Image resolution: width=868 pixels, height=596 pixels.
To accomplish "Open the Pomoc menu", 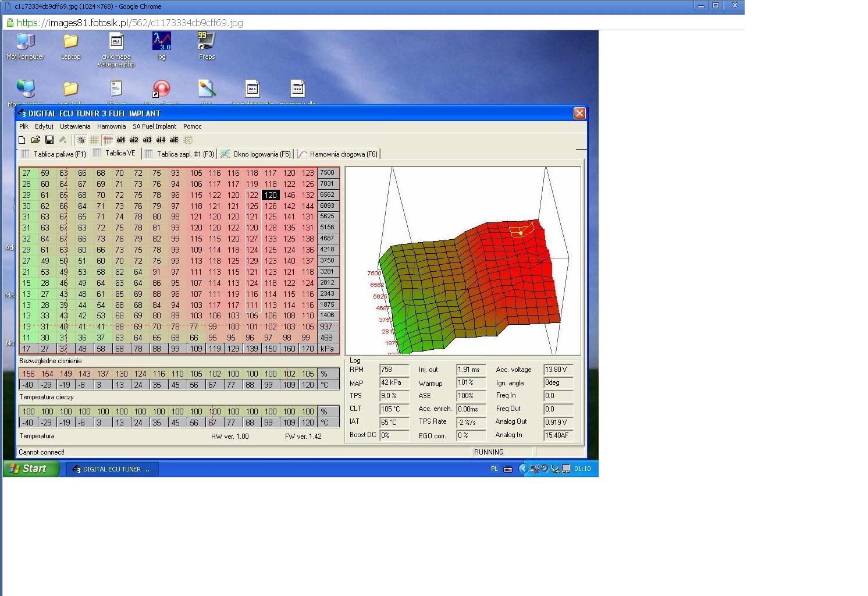I will (193, 126).
